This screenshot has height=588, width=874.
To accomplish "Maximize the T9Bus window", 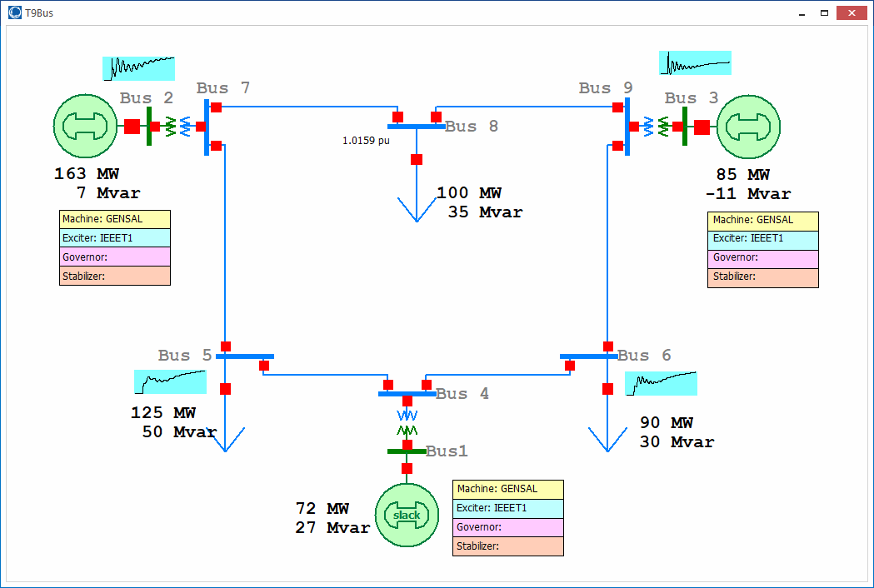I will pyautogui.click(x=824, y=13).
